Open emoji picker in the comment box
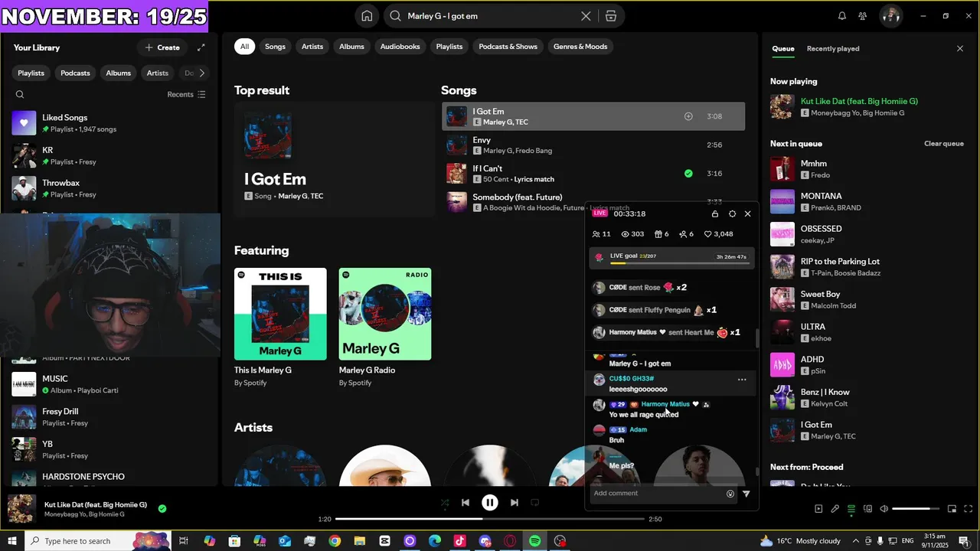 730,494
